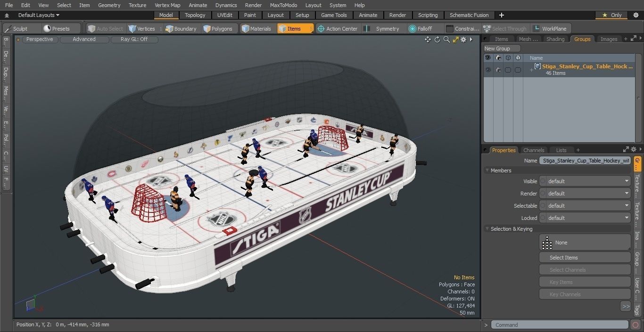Select the Sculpt tool
The width and height of the screenshot is (644, 332).
17,29
